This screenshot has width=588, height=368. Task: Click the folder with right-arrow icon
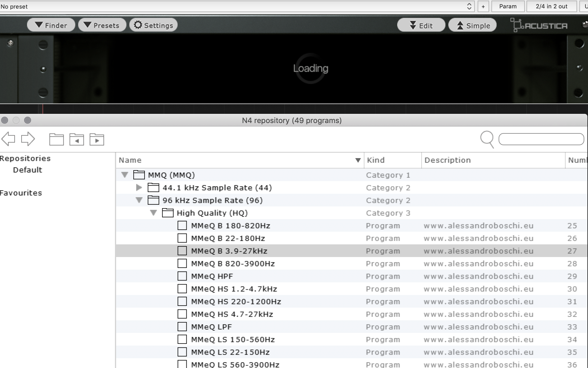tap(97, 139)
